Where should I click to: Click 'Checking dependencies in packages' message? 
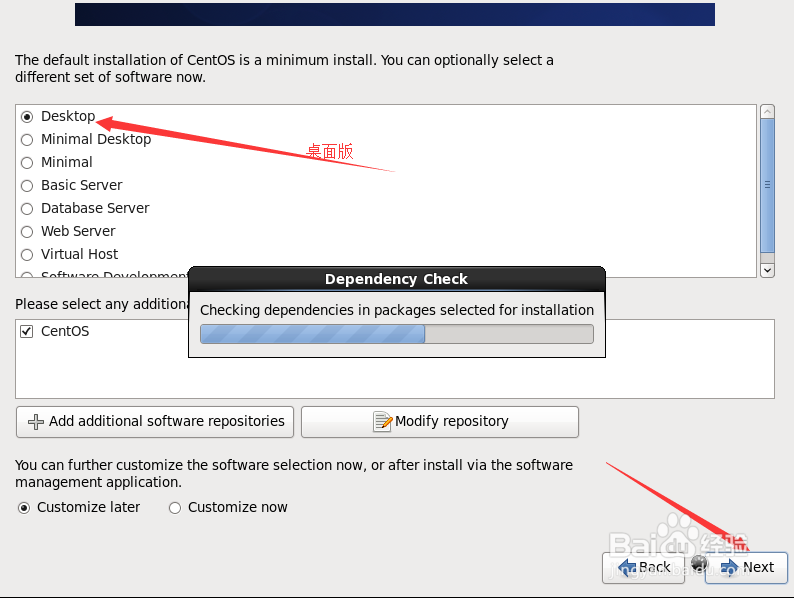tap(397, 310)
